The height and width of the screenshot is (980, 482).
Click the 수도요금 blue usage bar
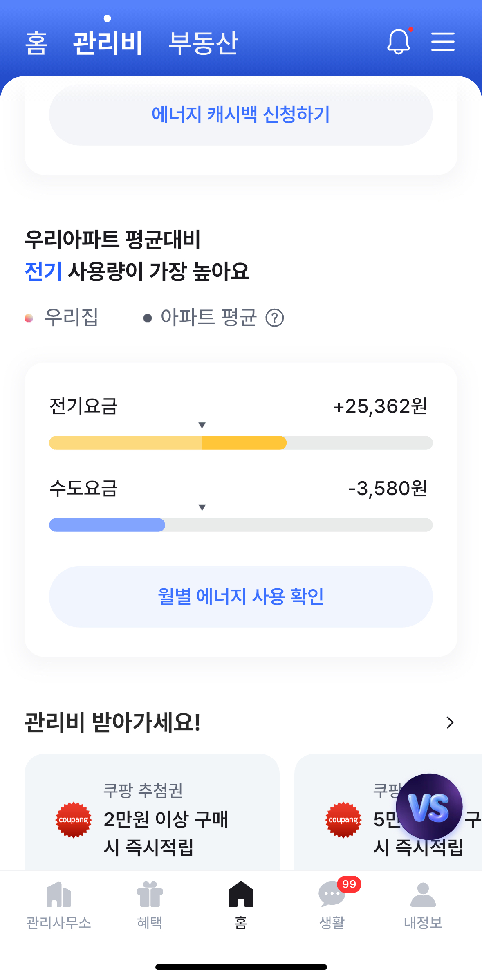click(107, 525)
